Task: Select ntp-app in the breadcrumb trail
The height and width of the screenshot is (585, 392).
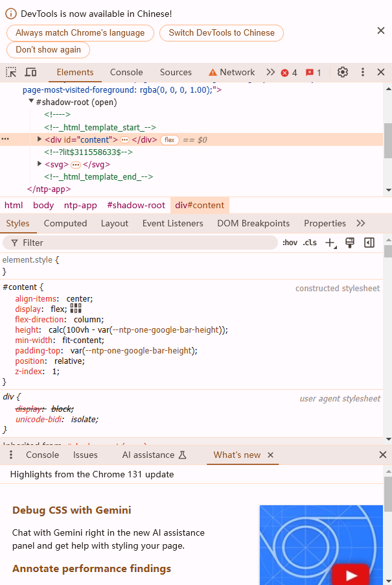Action: (x=80, y=205)
